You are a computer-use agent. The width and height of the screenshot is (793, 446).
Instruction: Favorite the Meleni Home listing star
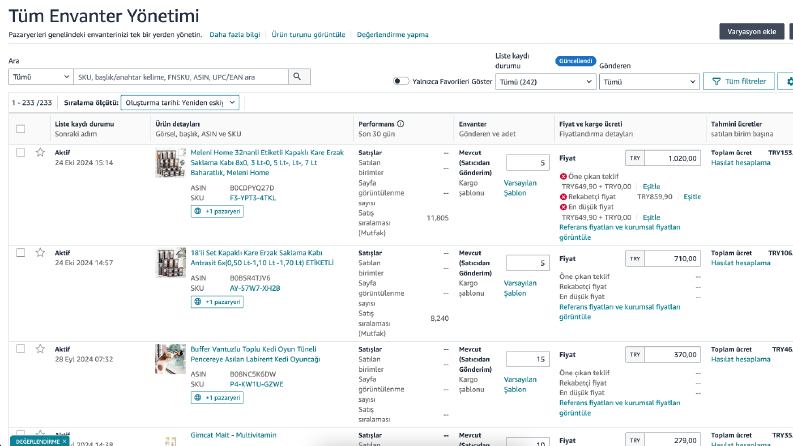coord(40,152)
